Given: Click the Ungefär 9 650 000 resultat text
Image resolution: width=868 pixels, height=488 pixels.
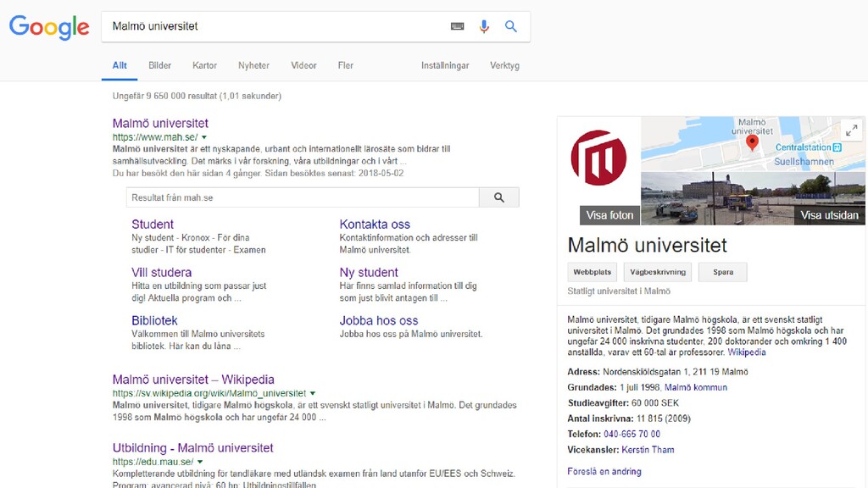Looking at the screenshot, I should coord(197,96).
